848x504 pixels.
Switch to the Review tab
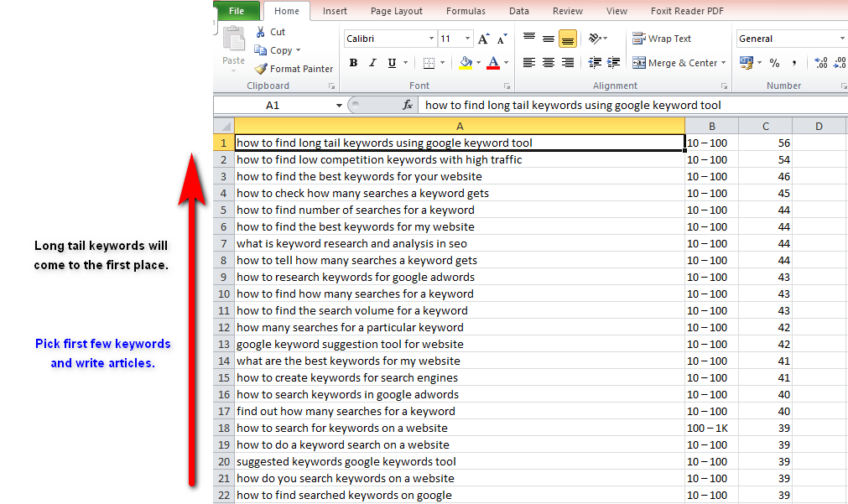567,11
